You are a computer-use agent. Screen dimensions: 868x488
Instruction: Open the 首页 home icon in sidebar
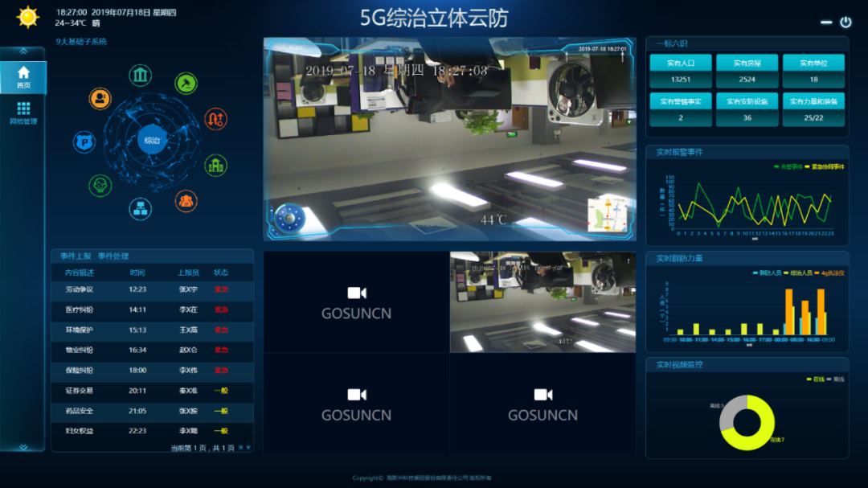[x=23, y=77]
